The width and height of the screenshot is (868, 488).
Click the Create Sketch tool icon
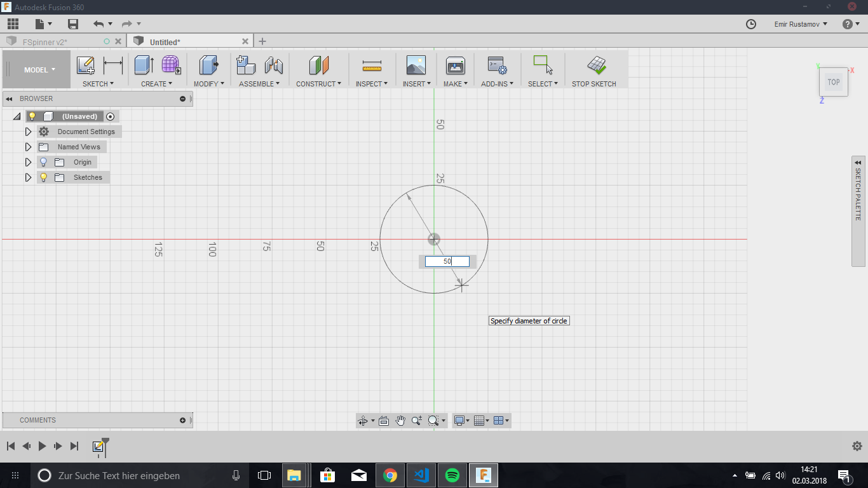coord(86,65)
